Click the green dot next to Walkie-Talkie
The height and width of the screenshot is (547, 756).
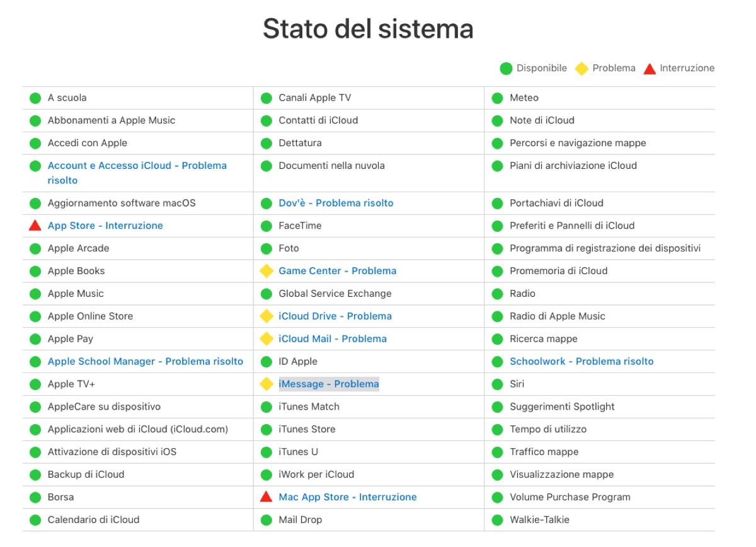pyautogui.click(x=497, y=519)
